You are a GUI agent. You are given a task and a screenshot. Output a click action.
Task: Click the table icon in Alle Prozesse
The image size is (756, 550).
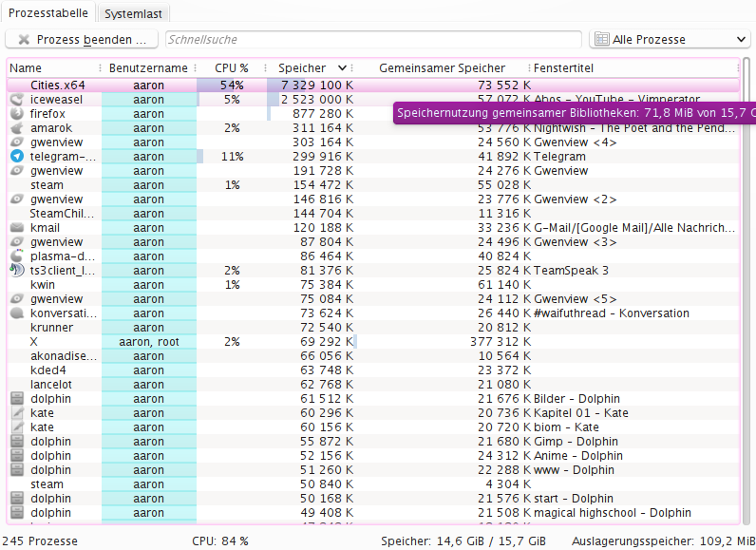coord(602,39)
